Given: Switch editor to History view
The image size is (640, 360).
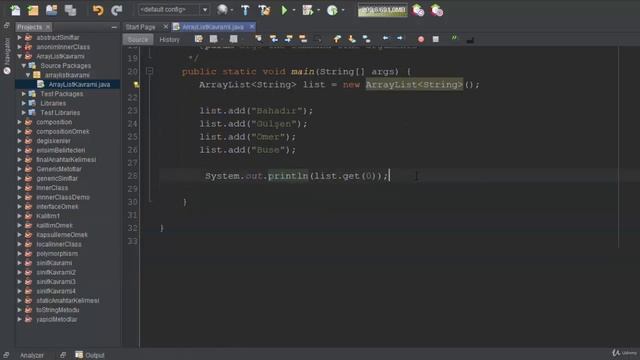Looking at the screenshot, I should pyautogui.click(x=169, y=40).
